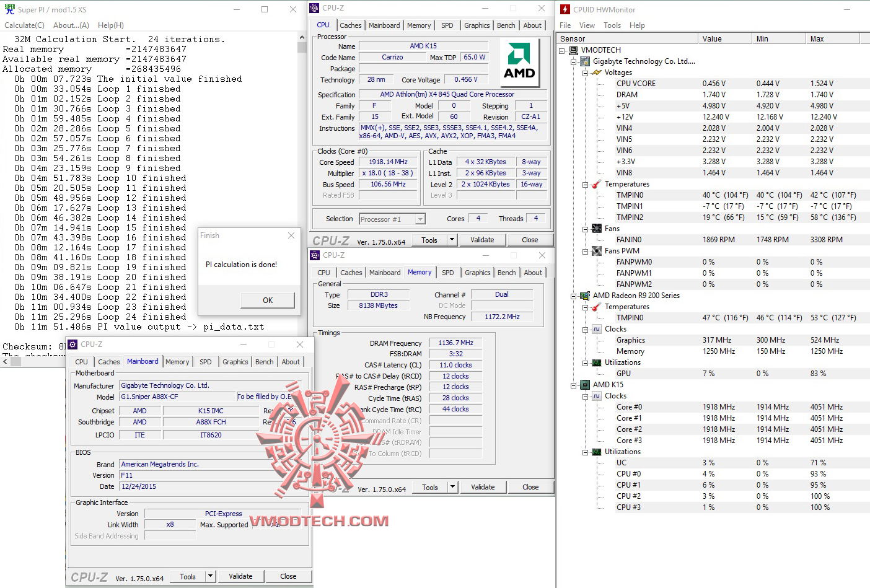This screenshot has height=588, width=870.
Task: Click the up arrow of the Super PI scrollbar
Action: point(302,38)
